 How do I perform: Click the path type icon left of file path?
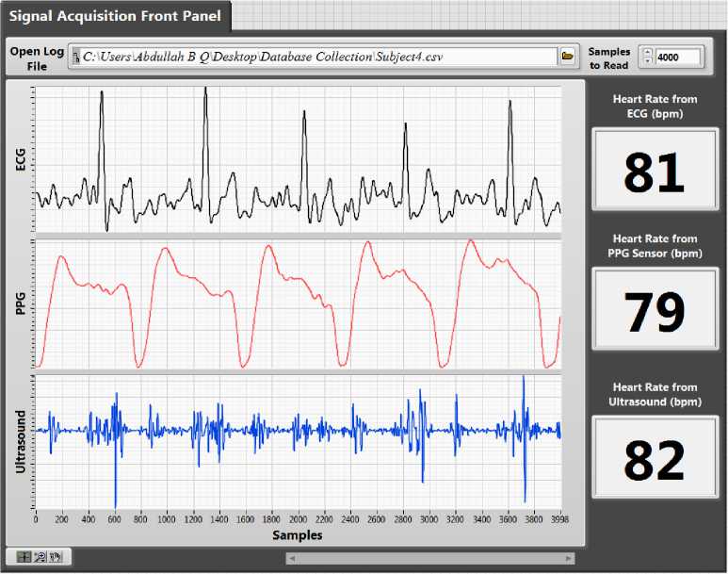[76, 57]
